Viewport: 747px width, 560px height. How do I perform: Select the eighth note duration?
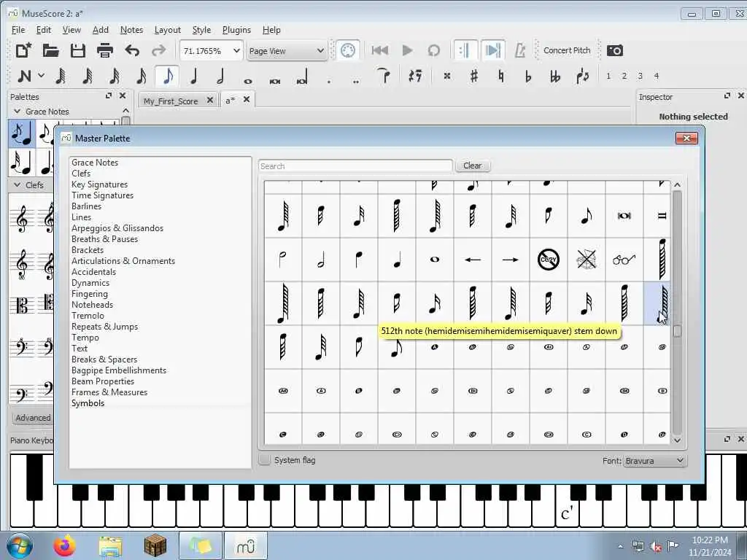pyautogui.click(x=168, y=76)
